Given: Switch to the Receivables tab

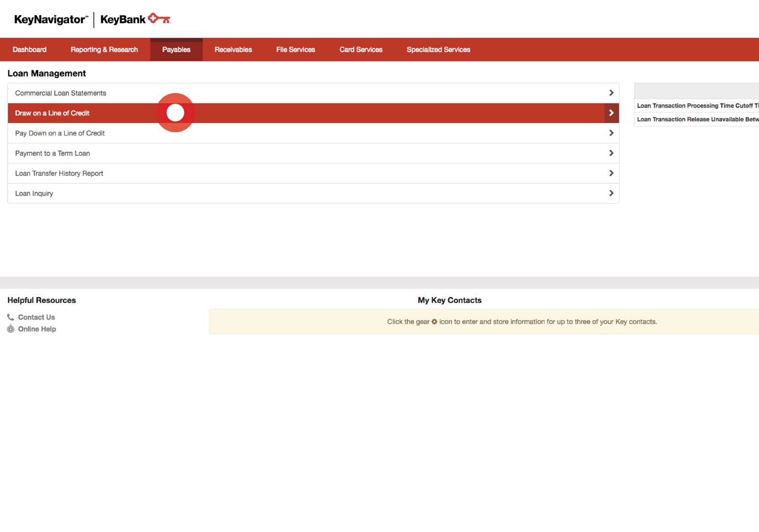Looking at the screenshot, I should (233, 49).
